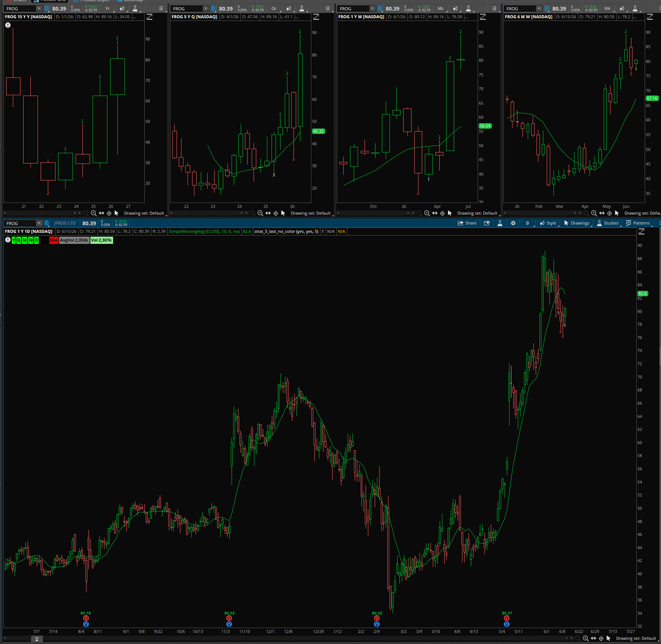This screenshot has height=644, width=661.
Task: Click Drawing set: Default under yearly chart
Action: pyautogui.click(x=144, y=213)
